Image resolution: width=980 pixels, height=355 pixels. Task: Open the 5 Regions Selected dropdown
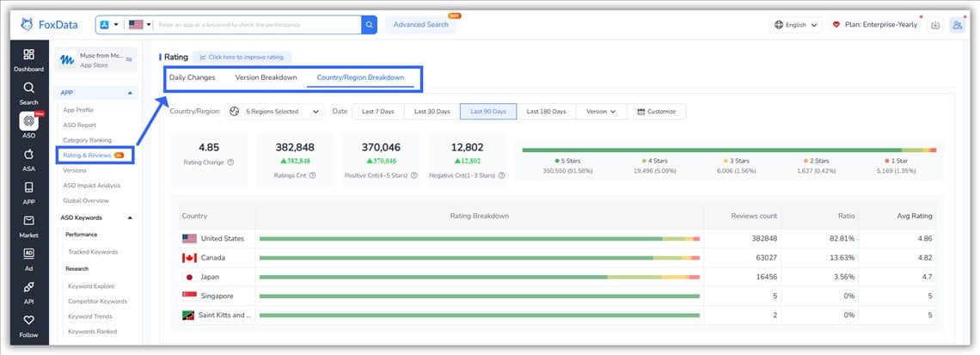274,111
